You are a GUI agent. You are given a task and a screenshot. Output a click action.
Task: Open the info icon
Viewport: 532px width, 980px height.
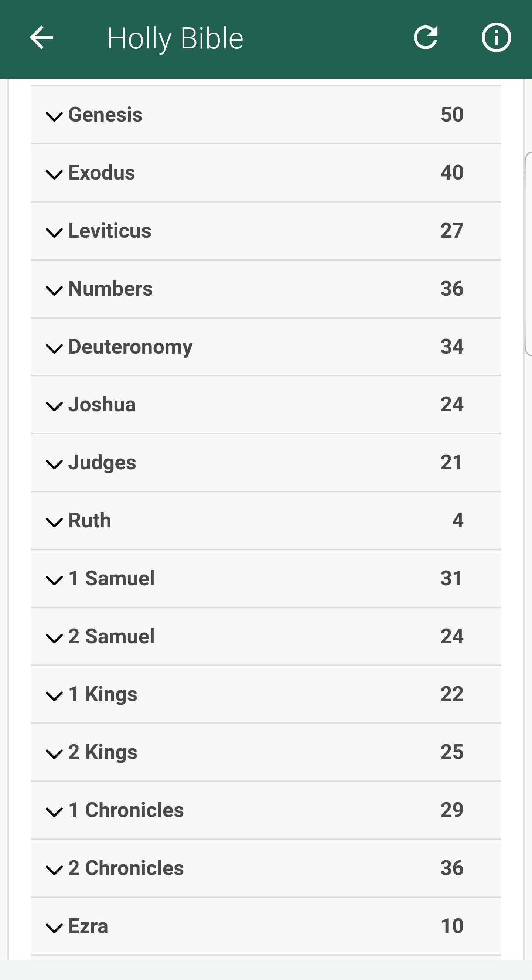496,37
